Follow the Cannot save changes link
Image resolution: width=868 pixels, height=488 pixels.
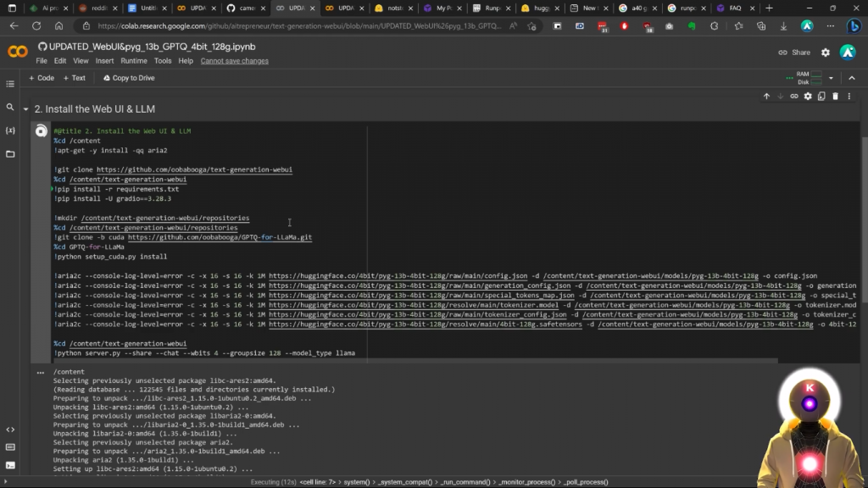click(235, 61)
